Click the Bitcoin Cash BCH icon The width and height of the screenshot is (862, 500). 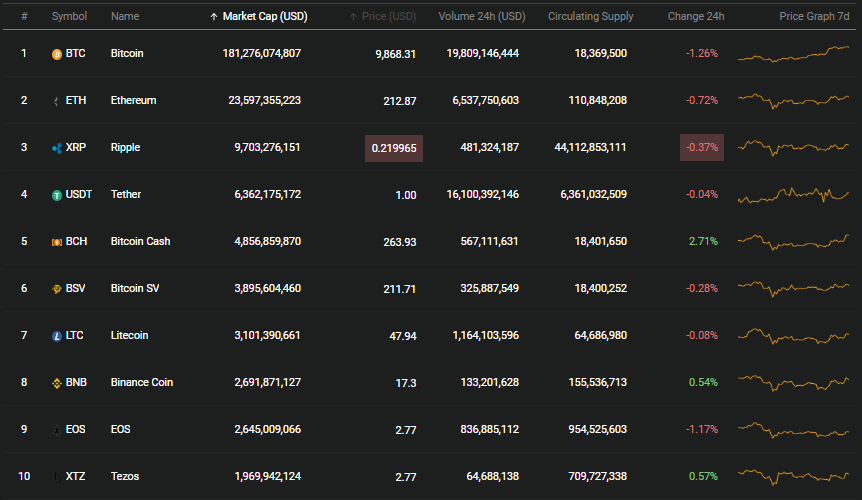pyautogui.click(x=57, y=242)
